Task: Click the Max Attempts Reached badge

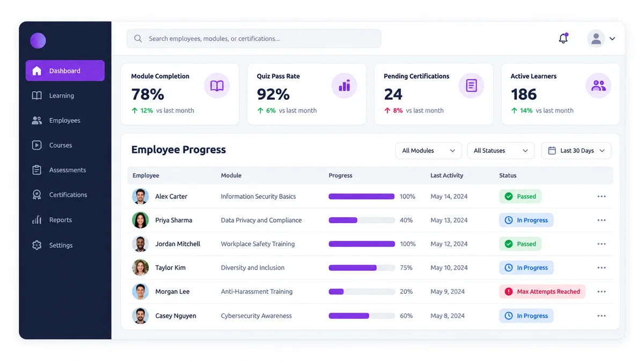Action: click(542, 292)
